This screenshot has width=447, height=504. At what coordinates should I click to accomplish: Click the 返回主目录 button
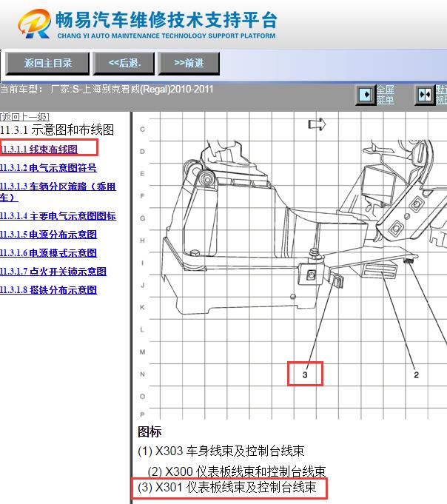coord(47,64)
